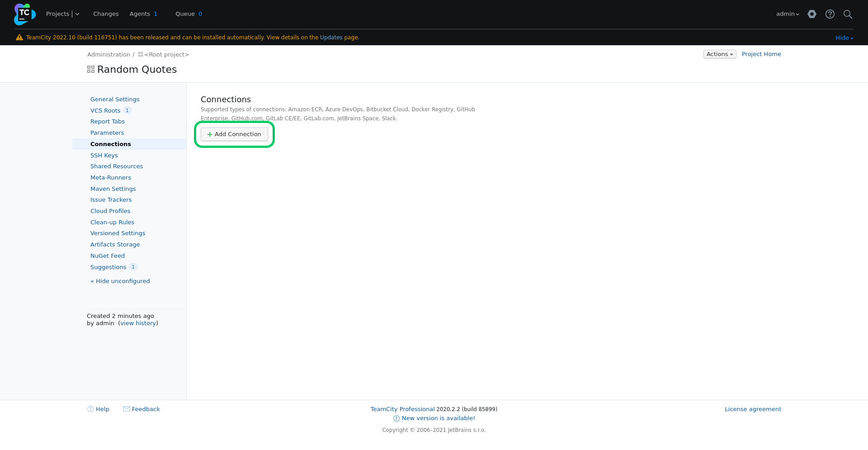Open the License agreement link
The width and height of the screenshot is (868, 450).
coord(753,409)
